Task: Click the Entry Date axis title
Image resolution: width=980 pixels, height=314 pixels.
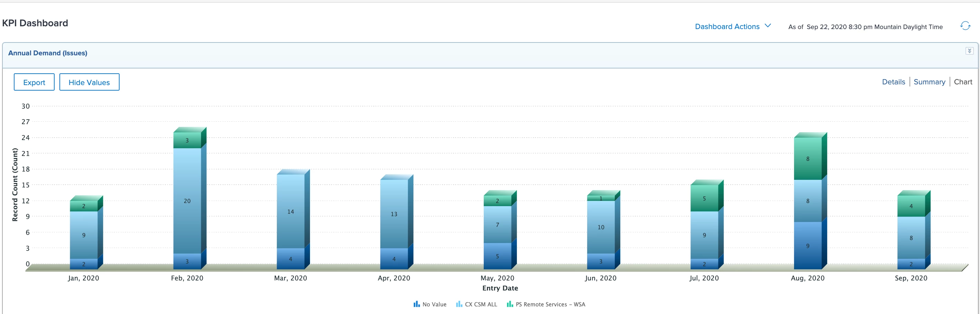Action: coord(500,288)
